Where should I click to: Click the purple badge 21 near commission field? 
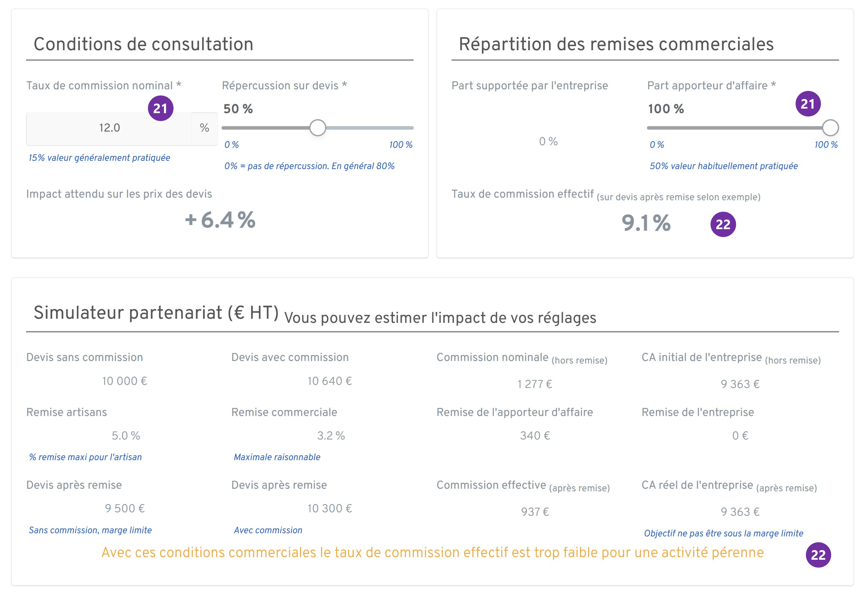[x=161, y=108]
